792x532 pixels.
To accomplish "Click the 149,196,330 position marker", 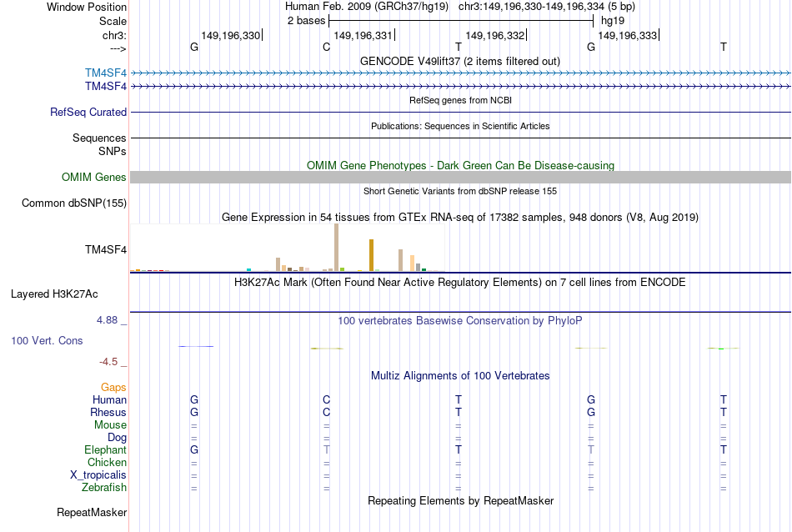I will coord(231,35).
